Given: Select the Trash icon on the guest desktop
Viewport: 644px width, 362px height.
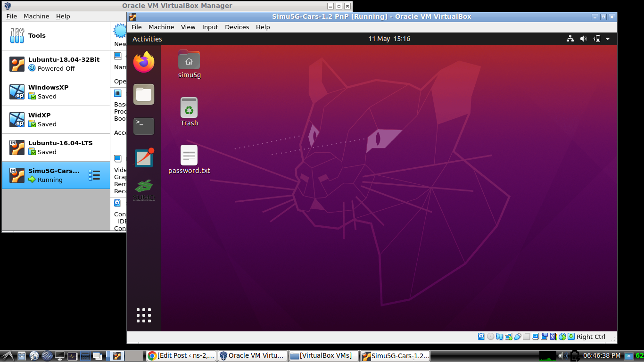Looking at the screenshot, I should pyautogui.click(x=189, y=112).
